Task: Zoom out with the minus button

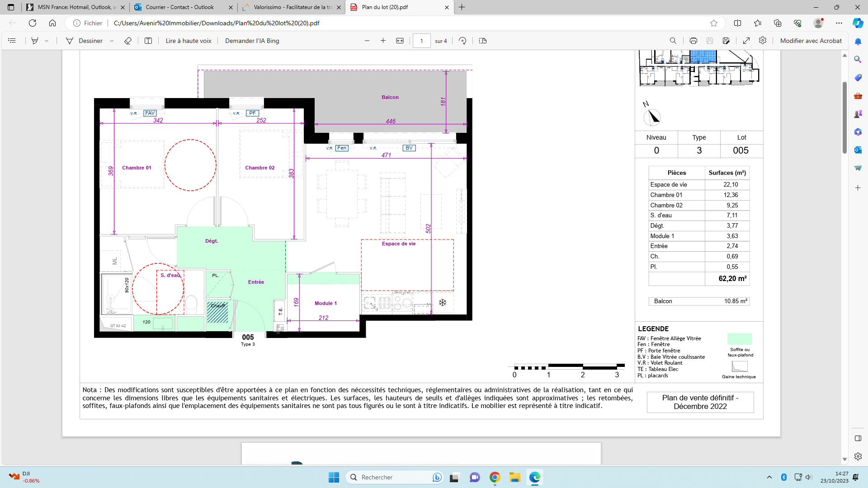Action: click(367, 41)
